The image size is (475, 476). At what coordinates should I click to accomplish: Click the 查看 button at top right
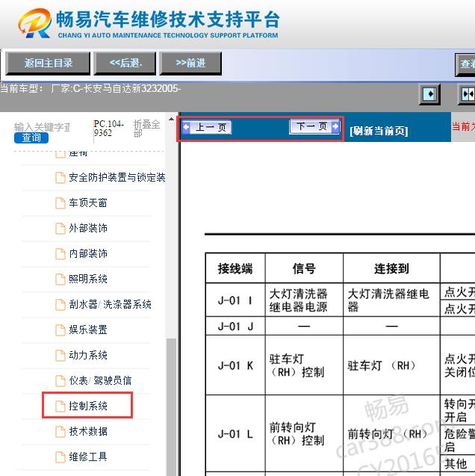(465, 64)
